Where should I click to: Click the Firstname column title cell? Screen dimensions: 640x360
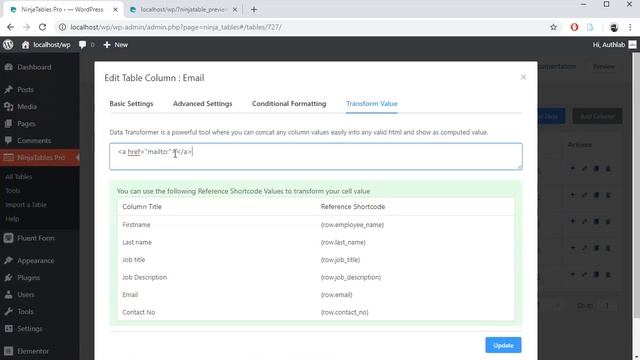pyautogui.click(x=136, y=224)
